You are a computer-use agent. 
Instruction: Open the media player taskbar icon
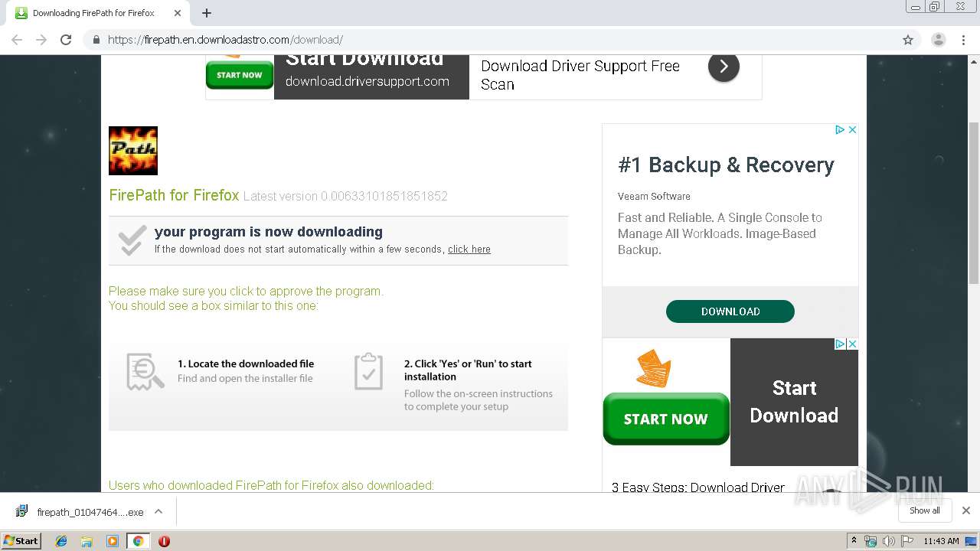(113, 541)
